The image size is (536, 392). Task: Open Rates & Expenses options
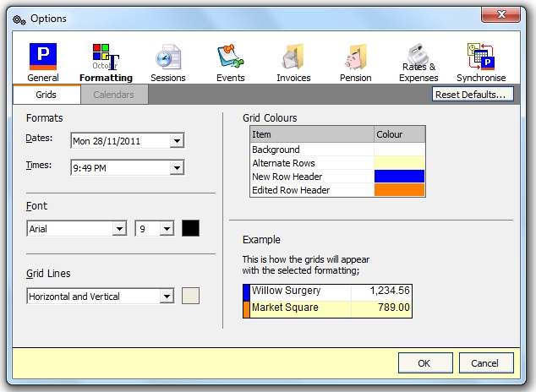tap(418, 63)
